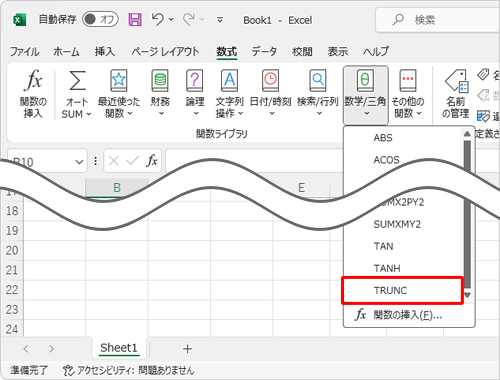Image resolution: width=500 pixels, height=380 pixels.
Task: Open the Sheet1 worksheet tab
Action: click(119, 348)
